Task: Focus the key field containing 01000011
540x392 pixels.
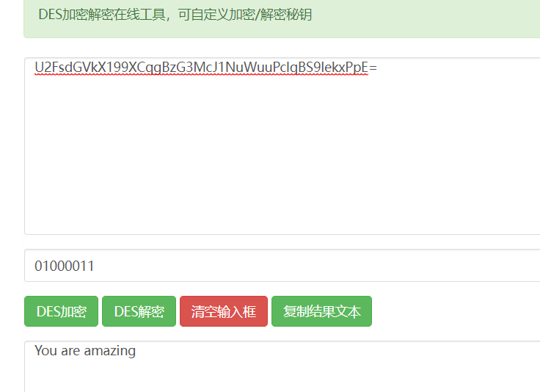Action: click(x=282, y=266)
